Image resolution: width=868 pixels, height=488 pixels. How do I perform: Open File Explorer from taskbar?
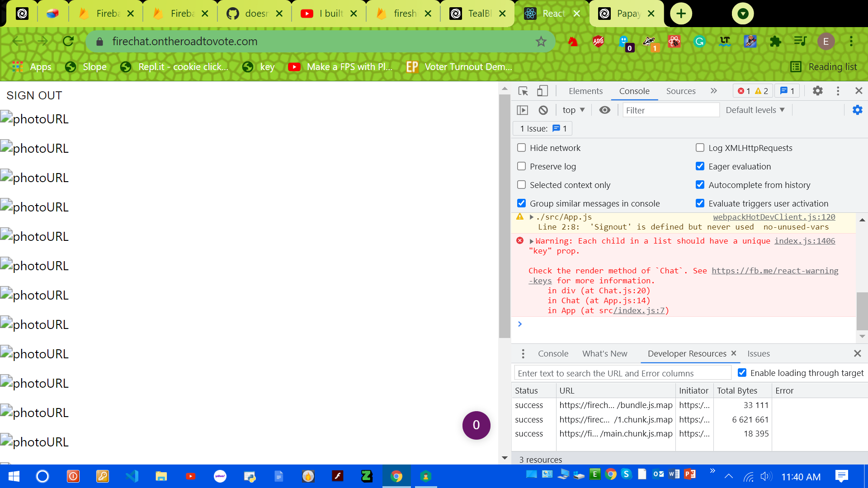coord(161,476)
